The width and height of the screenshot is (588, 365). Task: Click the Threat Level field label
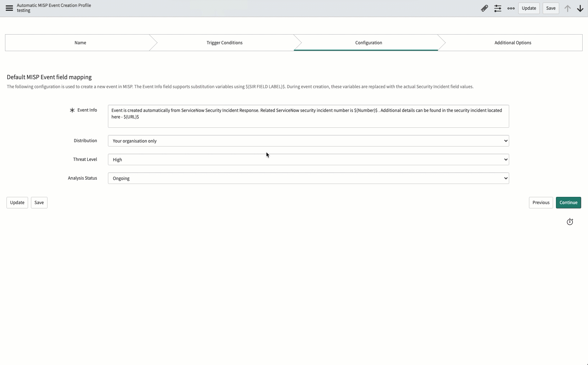click(x=85, y=159)
